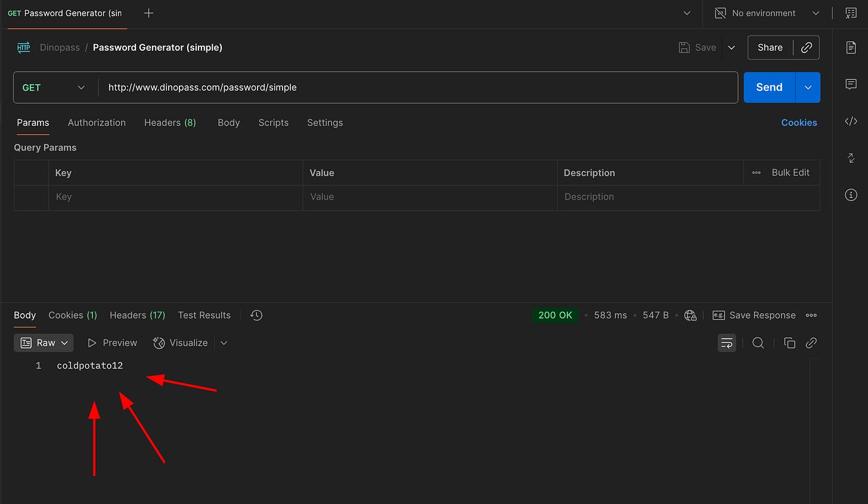Click the Cookies link
Viewport: 868px width, 504px height.
coord(799,123)
